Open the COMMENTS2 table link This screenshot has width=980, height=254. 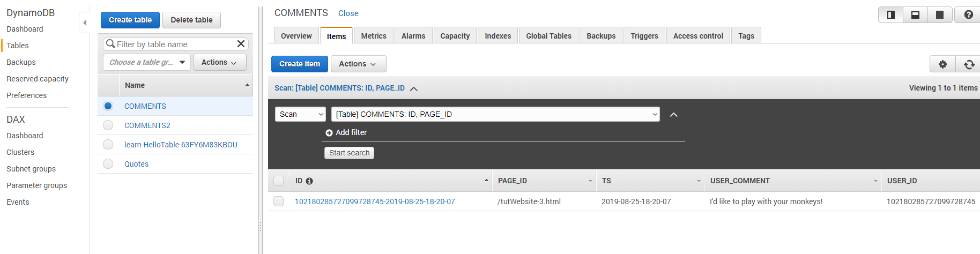tap(147, 125)
